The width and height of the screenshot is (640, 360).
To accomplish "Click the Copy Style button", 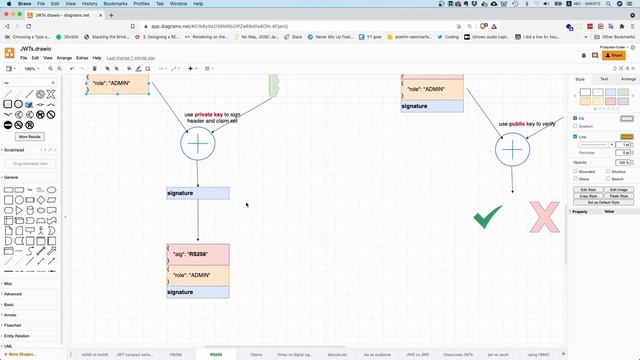I will (588, 196).
